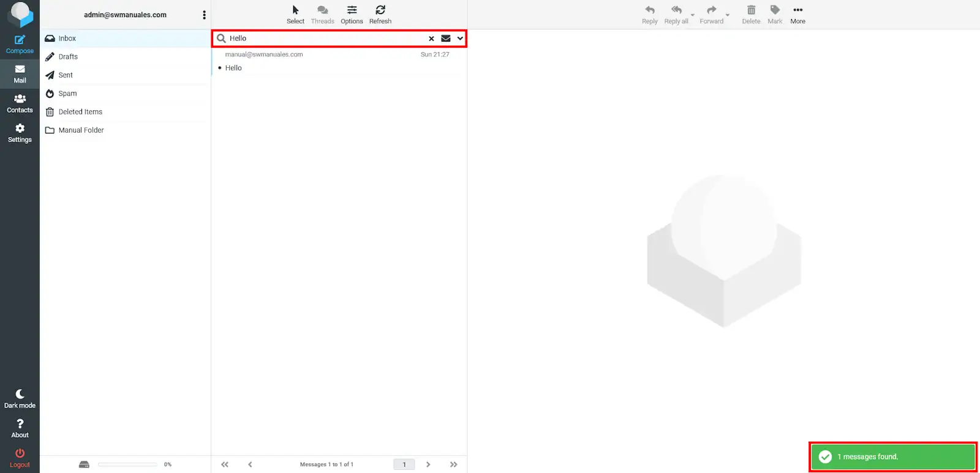Select the Manual Folder

click(81, 130)
